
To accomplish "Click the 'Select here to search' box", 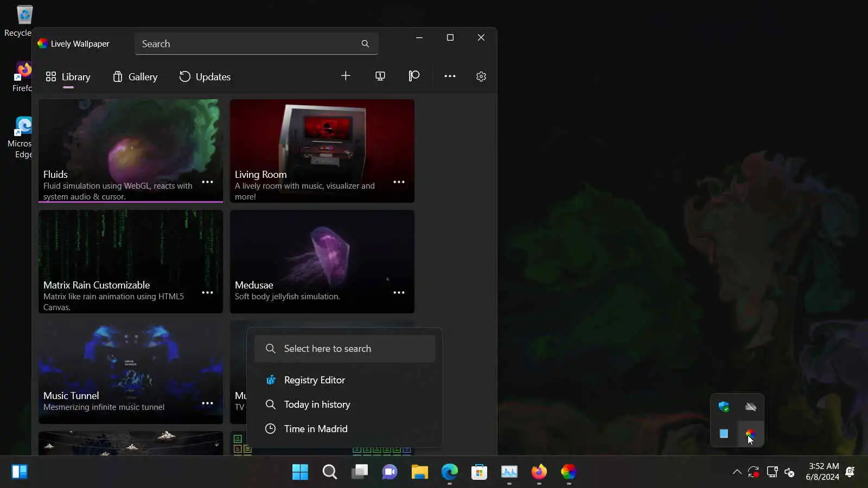I will (345, 349).
